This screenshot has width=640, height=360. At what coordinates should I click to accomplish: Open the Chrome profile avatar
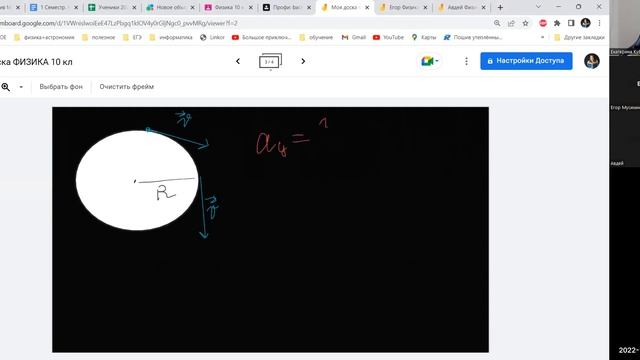point(585,23)
